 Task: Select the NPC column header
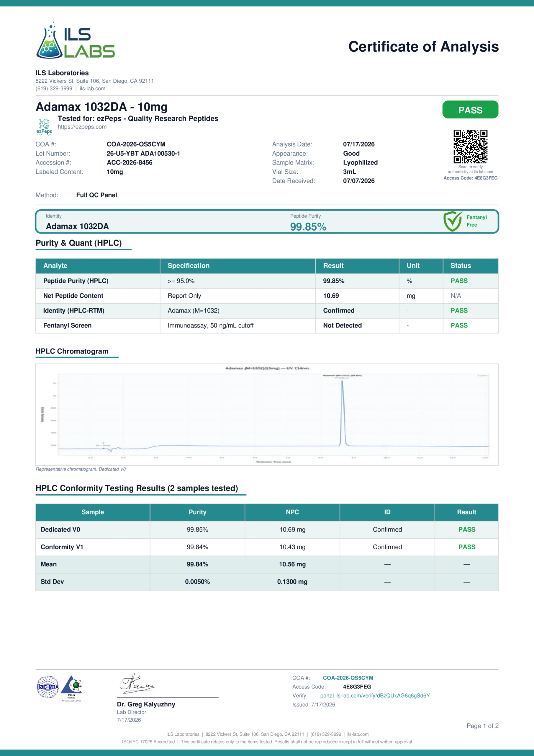point(292,512)
